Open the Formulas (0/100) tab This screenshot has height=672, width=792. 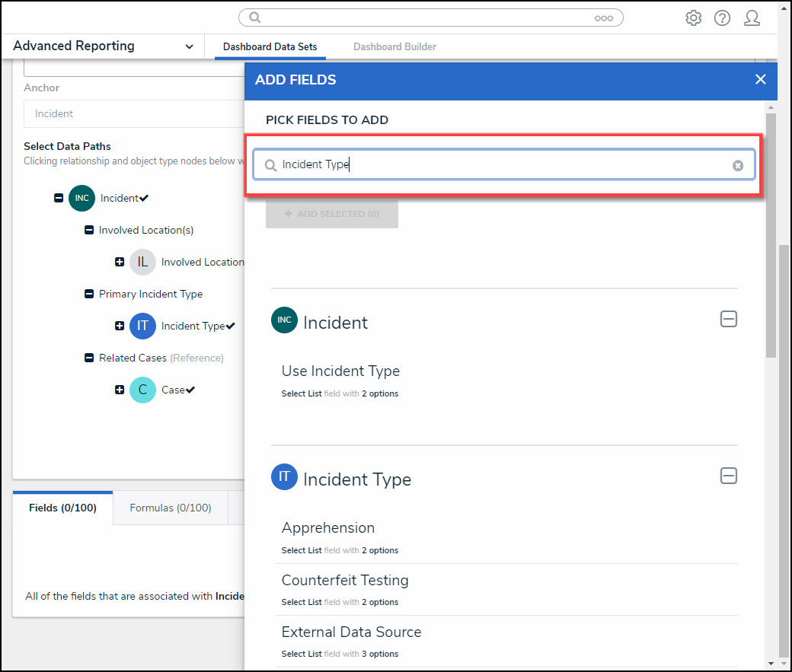[170, 508]
